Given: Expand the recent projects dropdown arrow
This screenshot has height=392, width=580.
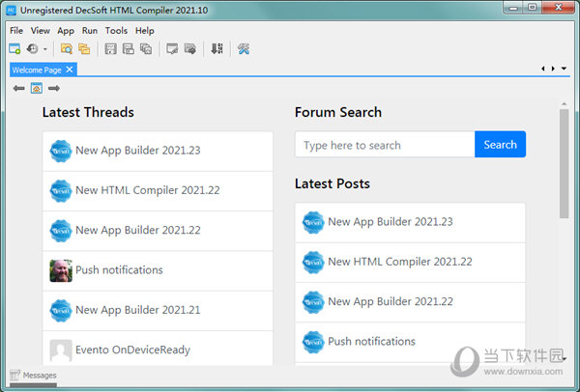Looking at the screenshot, I should (x=45, y=49).
